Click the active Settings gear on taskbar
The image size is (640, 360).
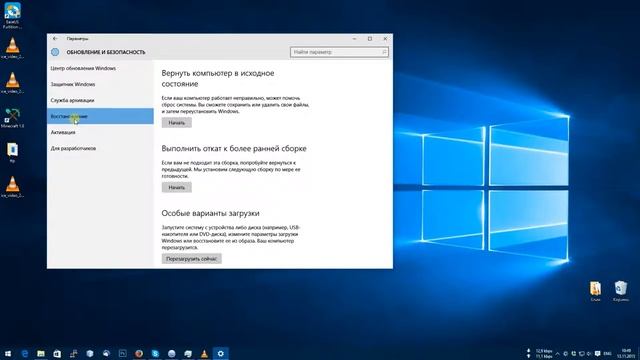coord(220,353)
